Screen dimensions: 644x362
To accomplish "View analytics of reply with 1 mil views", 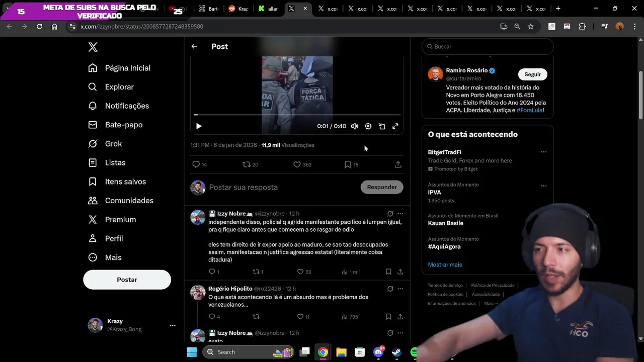I will (350, 271).
